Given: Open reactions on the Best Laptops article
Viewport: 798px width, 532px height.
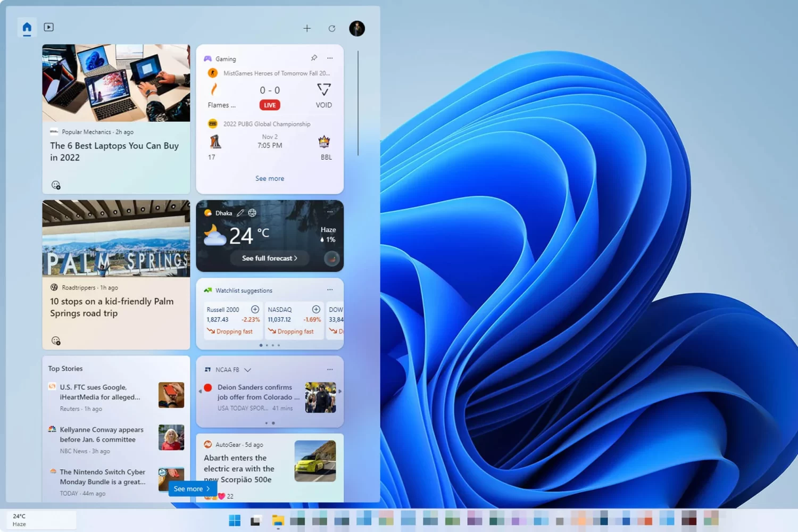Looking at the screenshot, I should point(56,185).
